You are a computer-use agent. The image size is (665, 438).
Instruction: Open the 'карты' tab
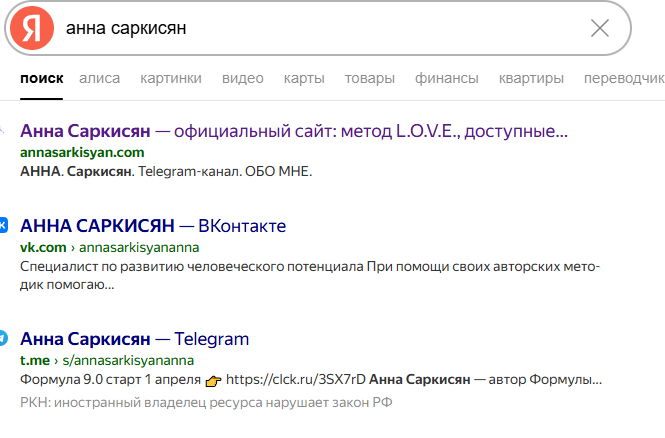click(x=304, y=78)
